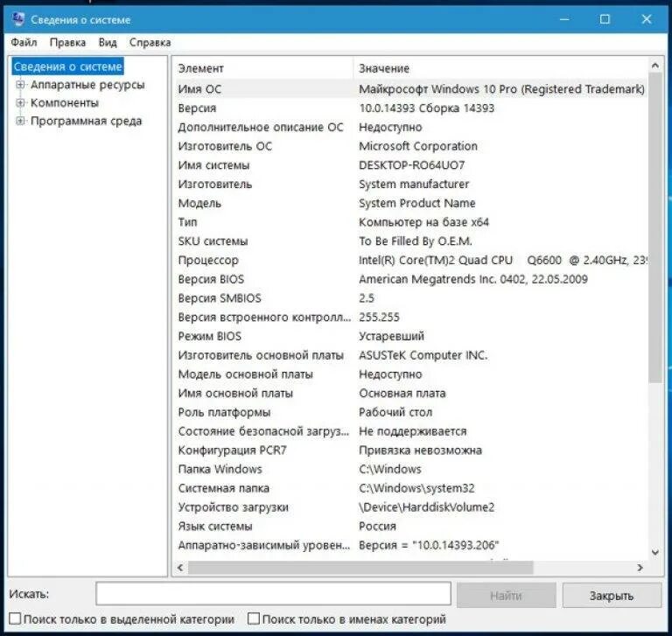672x636 pixels.
Task: Expand the Аппаратные ресурсы node
Action: point(20,85)
